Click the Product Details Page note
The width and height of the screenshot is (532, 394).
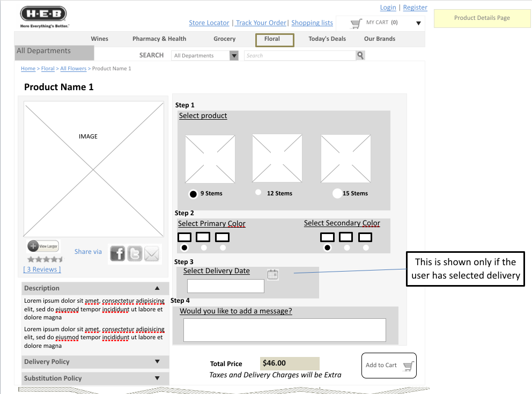[482, 18]
